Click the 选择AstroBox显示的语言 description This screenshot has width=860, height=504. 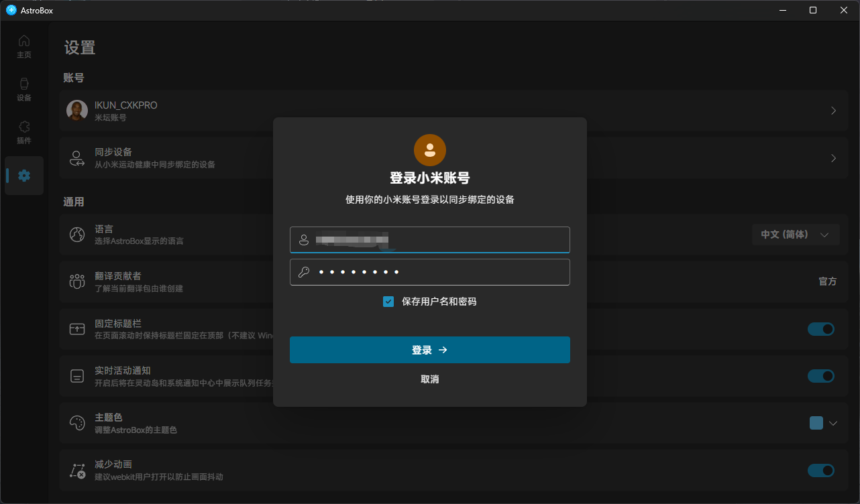(x=139, y=241)
